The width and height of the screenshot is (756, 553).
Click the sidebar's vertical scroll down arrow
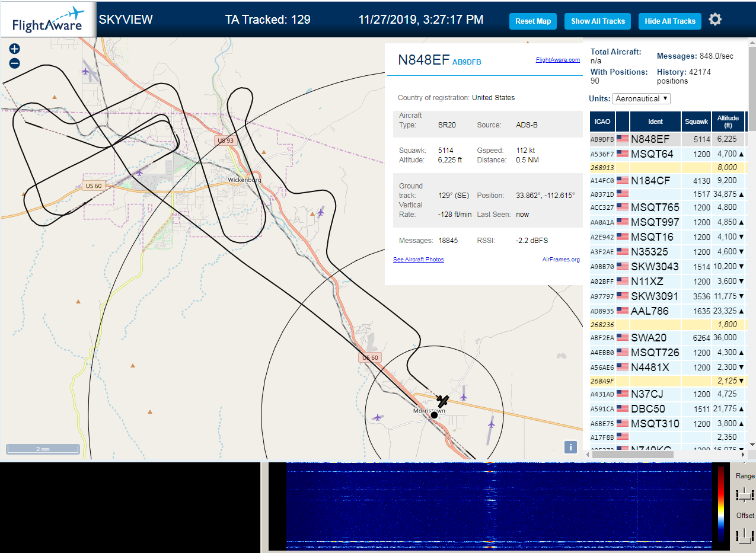coord(752,445)
